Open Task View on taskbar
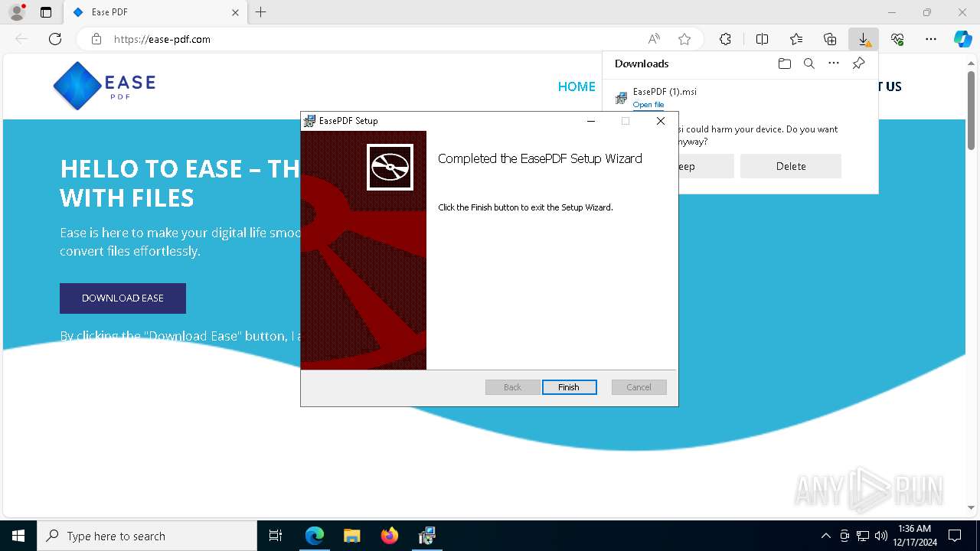 [276, 536]
